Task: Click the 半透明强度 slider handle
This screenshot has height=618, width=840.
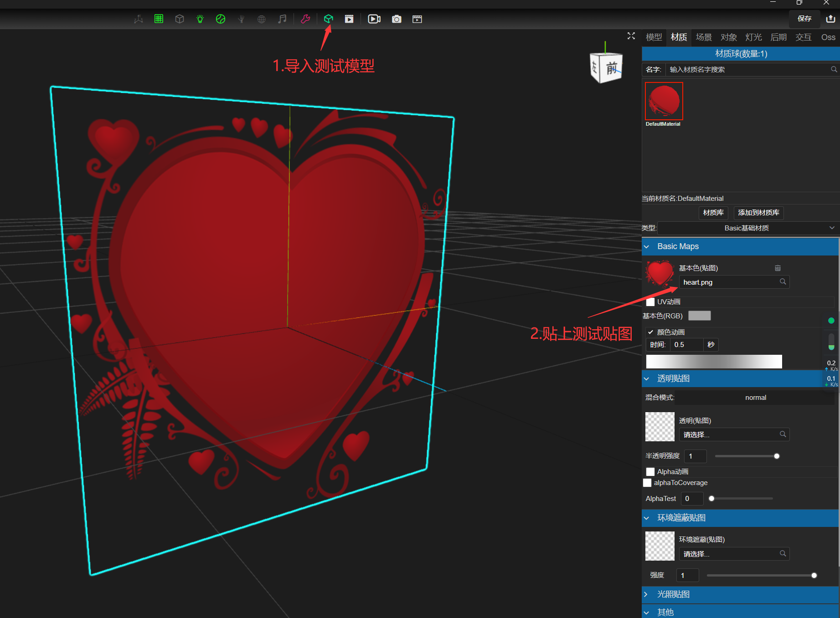Action: pos(777,456)
